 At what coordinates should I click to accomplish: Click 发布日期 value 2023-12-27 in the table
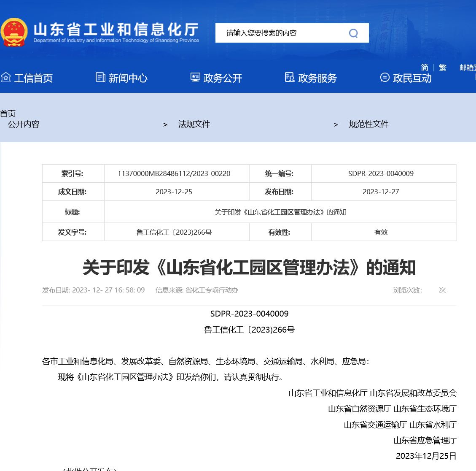381,192
